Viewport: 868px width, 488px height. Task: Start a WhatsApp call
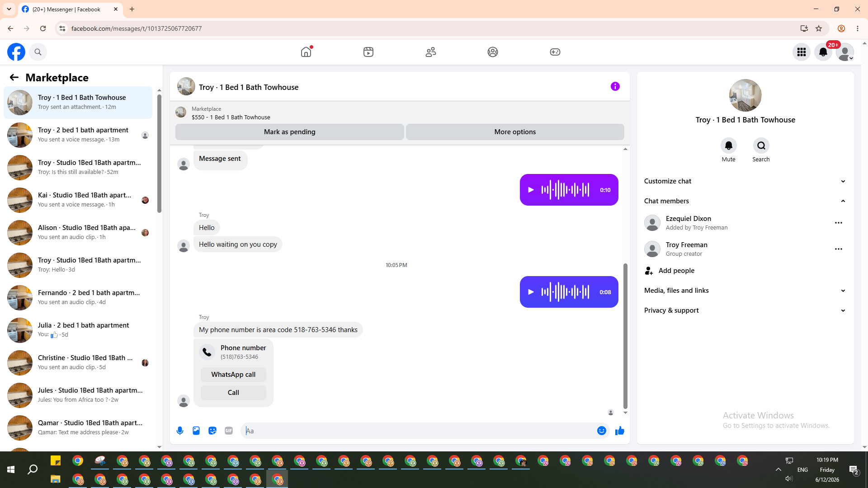point(233,375)
